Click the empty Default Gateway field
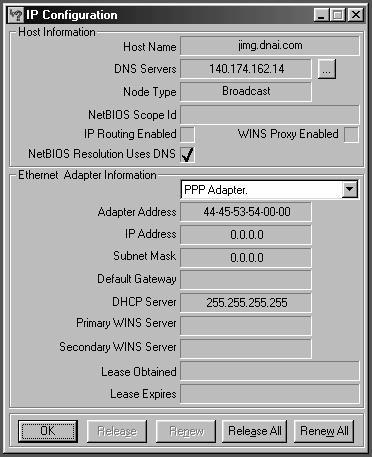This screenshot has width=372, height=457. click(246, 279)
